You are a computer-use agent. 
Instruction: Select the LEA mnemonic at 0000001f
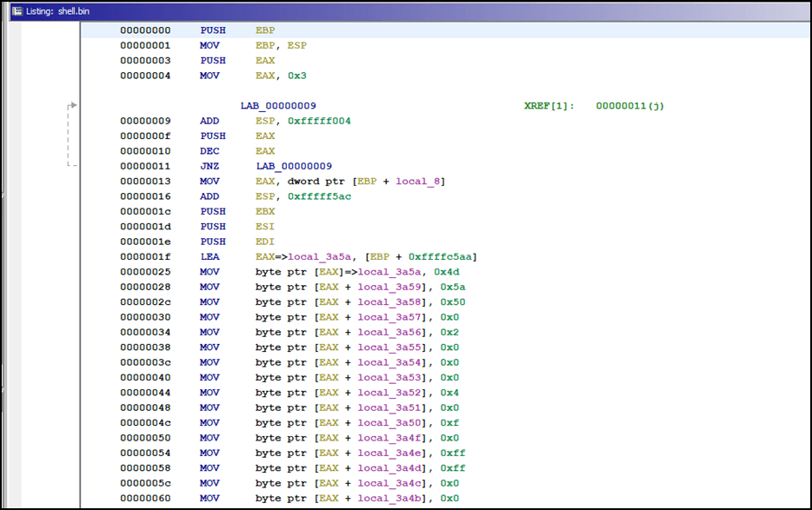point(209,257)
